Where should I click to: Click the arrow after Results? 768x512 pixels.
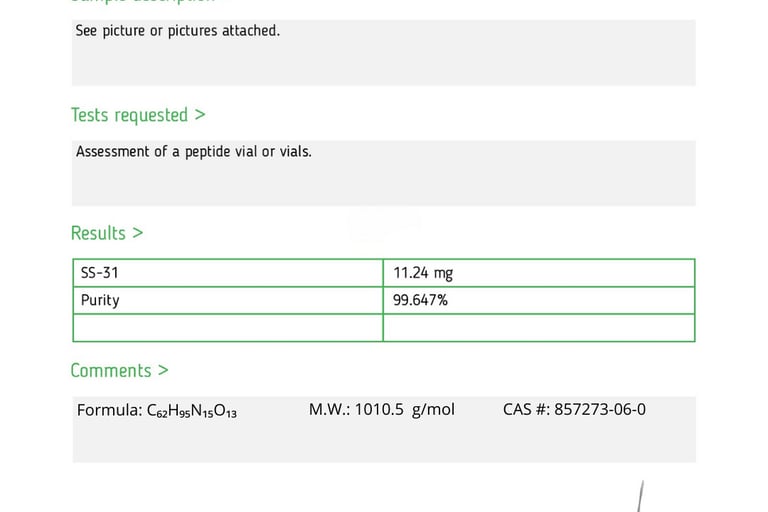click(138, 233)
